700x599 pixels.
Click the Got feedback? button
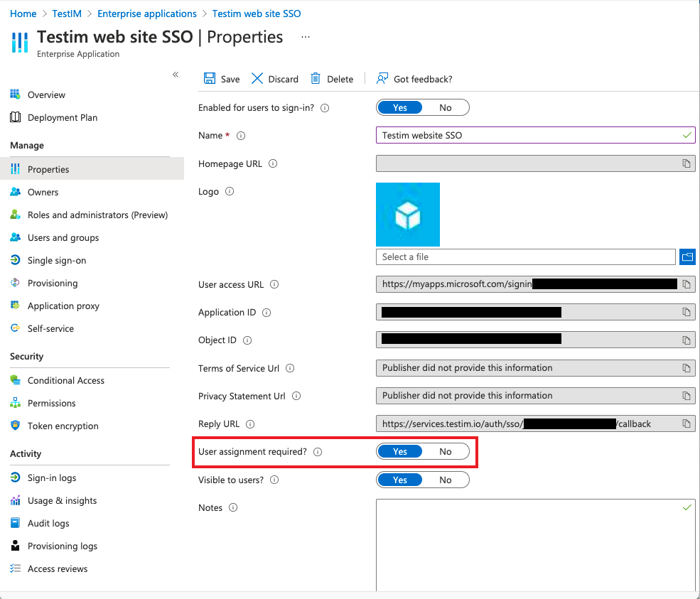tap(415, 79)
